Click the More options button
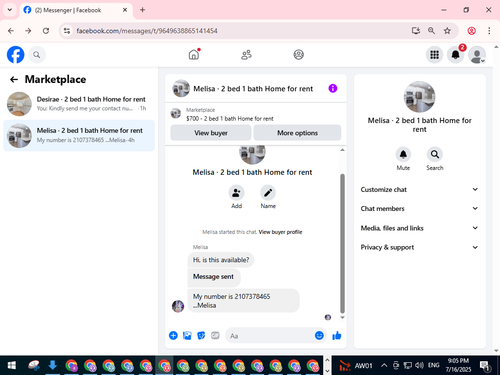This screenshot has width=500, height=375. coord(297,133)
